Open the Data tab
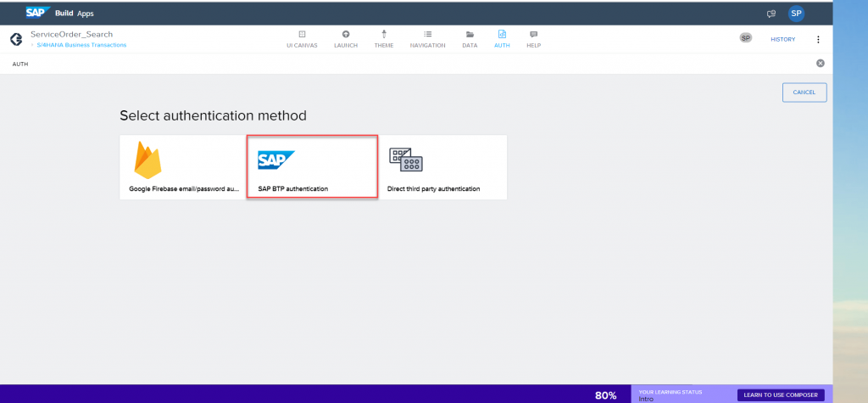This screenshot has height=403, width=868. (x=470, y=39)
